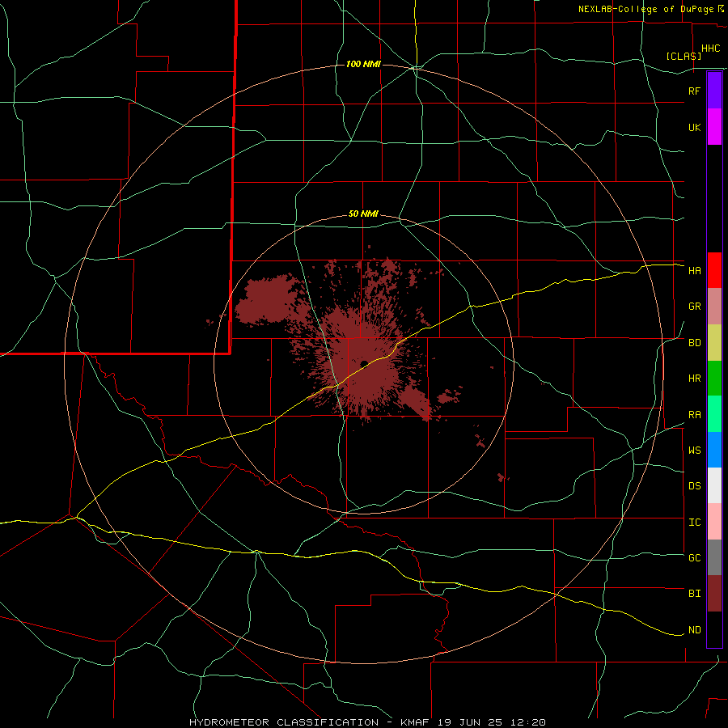Select the yellow BD legend swatch
The height and width of the screenshot is (728, 728).
click(x=714, y=343)
